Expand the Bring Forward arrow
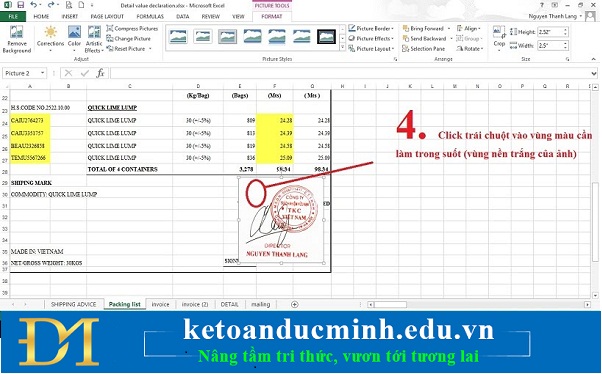The height and width of the screenshot is (374, 602). click(x=449, y=28)
